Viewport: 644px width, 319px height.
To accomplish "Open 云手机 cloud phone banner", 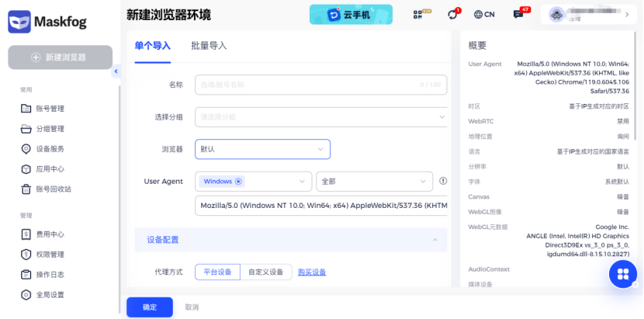I will pyautogui.click(x=351, y=15).
